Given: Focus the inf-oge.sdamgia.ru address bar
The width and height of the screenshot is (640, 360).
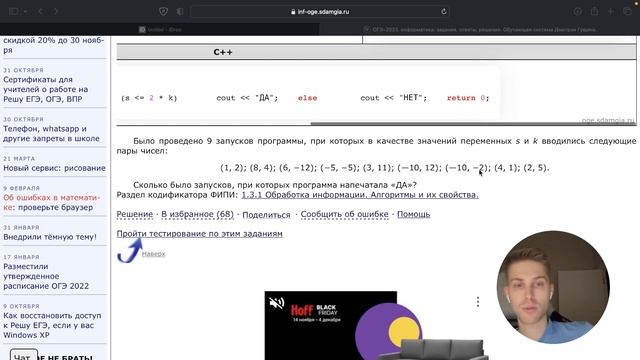Looking at the screenshot, I should 320,12.
